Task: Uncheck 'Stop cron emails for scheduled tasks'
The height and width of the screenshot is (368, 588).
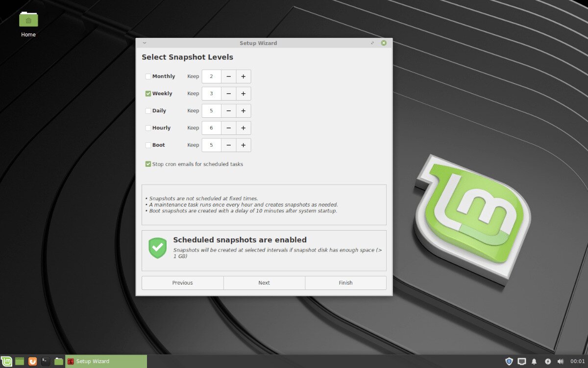Action: click(148, 164)
